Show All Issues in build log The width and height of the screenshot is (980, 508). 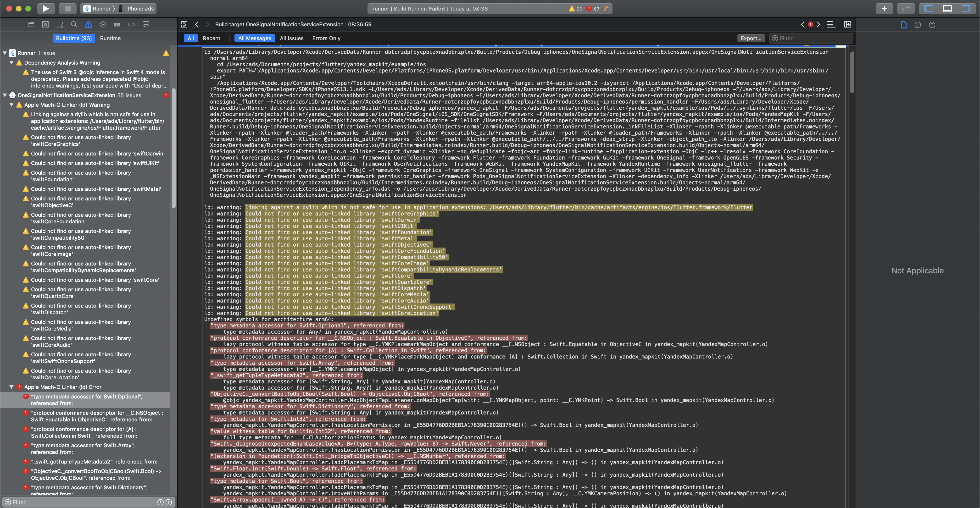pos(291,39)
